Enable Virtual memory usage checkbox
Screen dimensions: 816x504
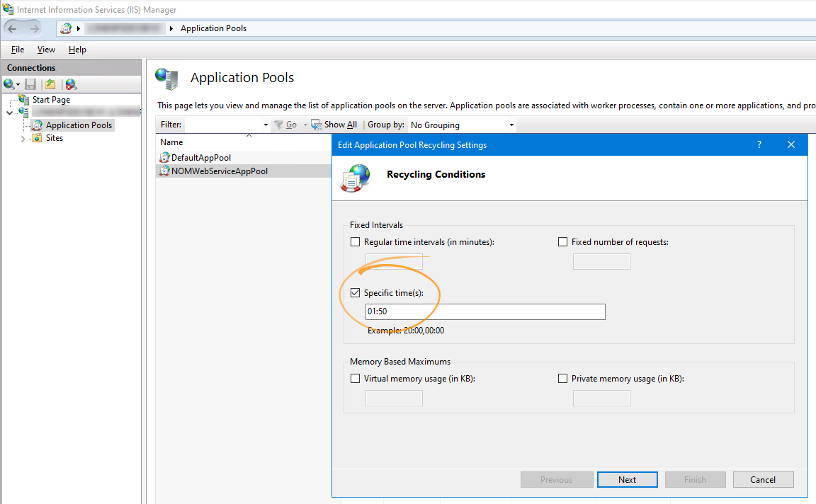tap(356, 379)
